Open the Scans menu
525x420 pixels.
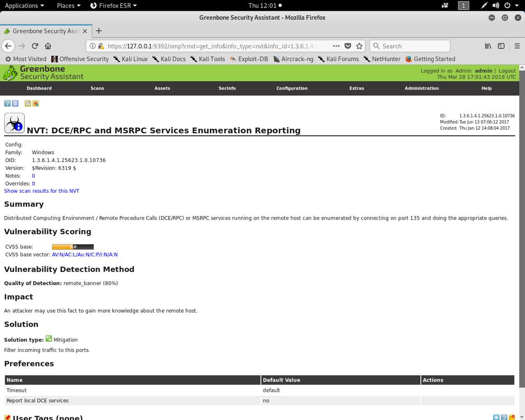pos(97,88)
